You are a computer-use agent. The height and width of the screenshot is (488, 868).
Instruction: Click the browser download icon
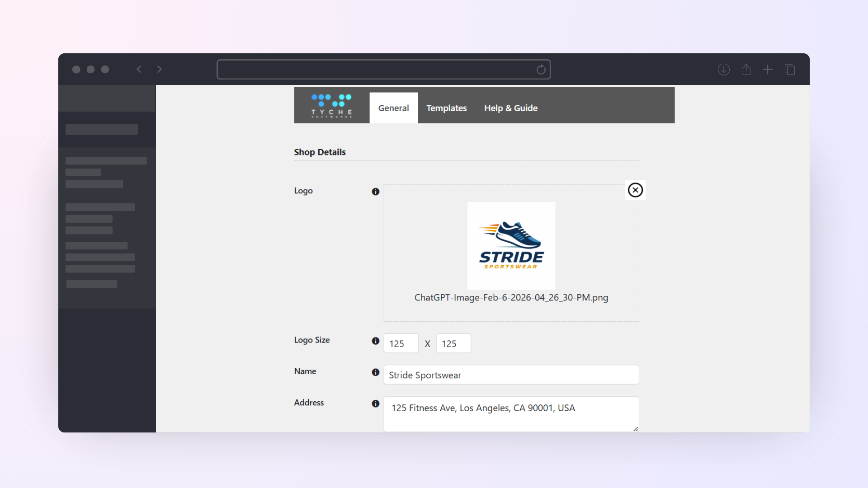click(723, 70)
